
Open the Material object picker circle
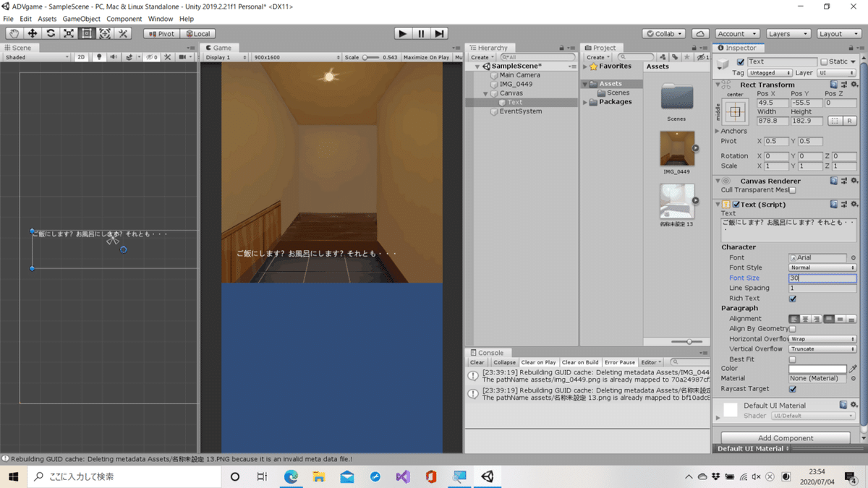point(854,378)
